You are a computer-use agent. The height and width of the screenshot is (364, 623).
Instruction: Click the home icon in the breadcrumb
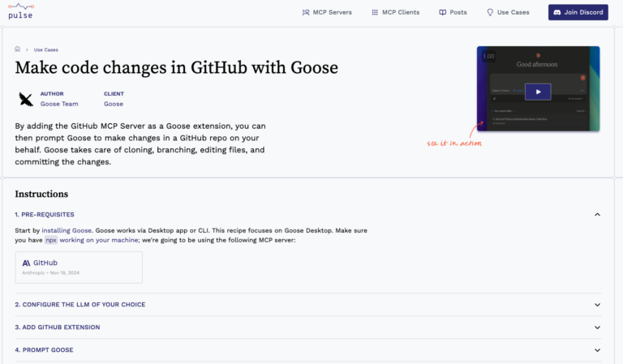click(x=18, y=49)
